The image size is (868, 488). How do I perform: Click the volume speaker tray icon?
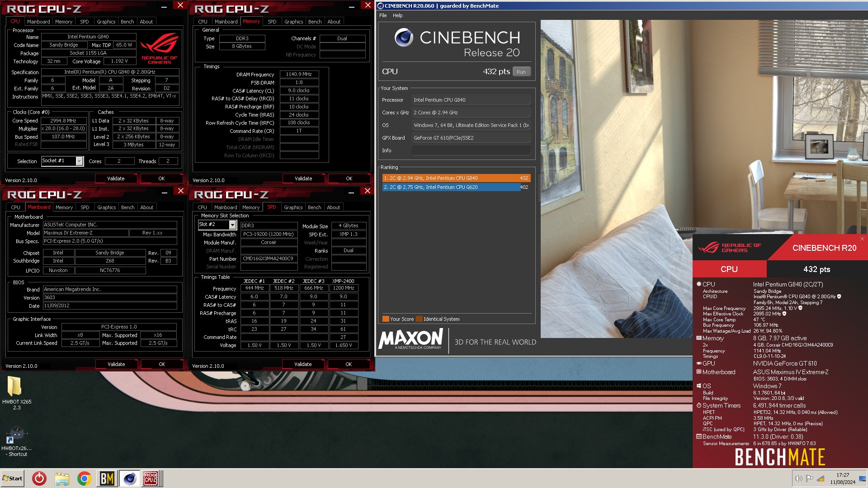798,479
